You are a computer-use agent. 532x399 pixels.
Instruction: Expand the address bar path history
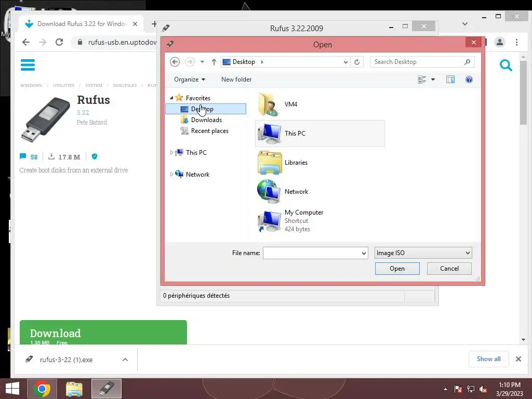click(345, 62)
